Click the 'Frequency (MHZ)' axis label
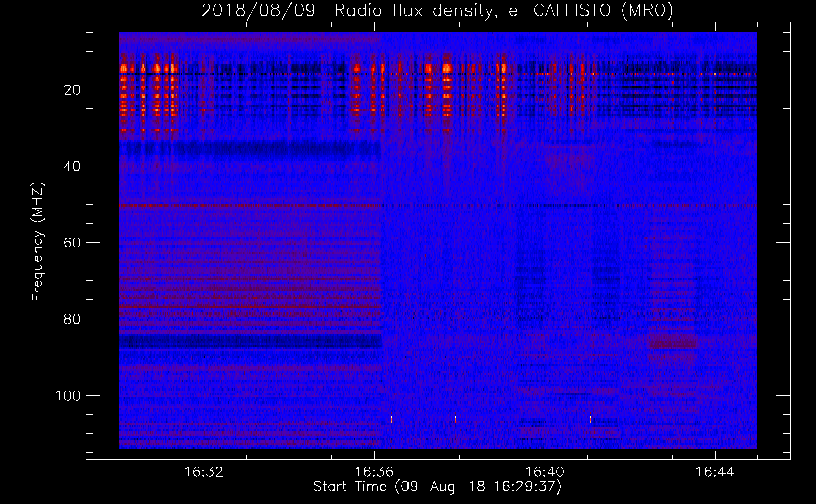Viewport: 816px width, 504px height. coord(38,241)
